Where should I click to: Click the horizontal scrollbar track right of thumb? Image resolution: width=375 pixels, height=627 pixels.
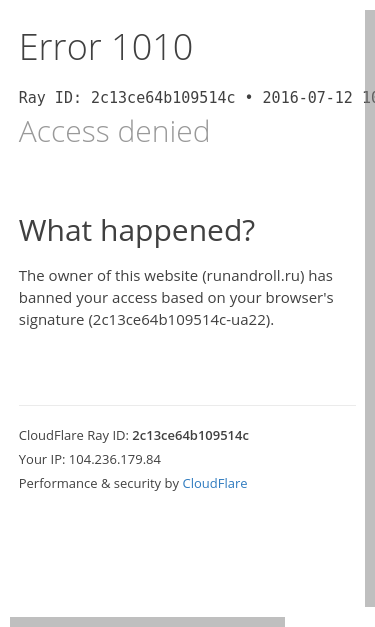(x=325, y=622)
